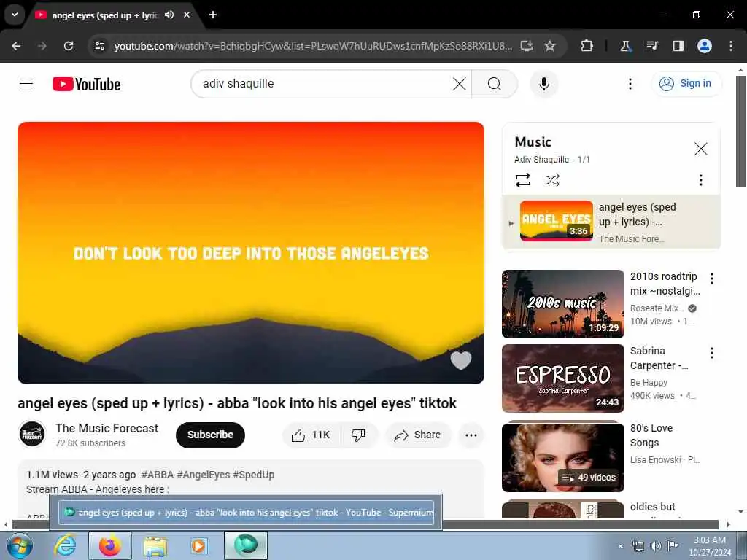Click the #AngelEyes hashtag
The width and height of the screenshot is (747, 560).
pyautogui.click(x=204, y=475)
